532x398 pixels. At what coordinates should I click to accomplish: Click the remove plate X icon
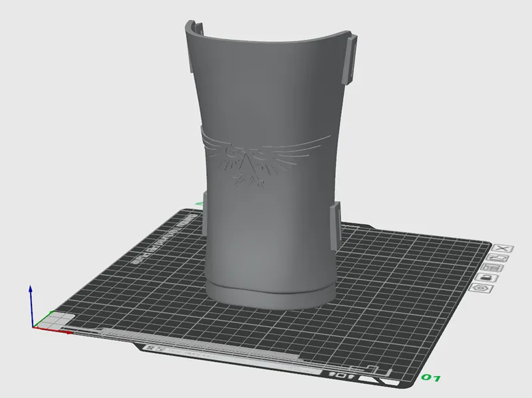(x=503, y=249)
